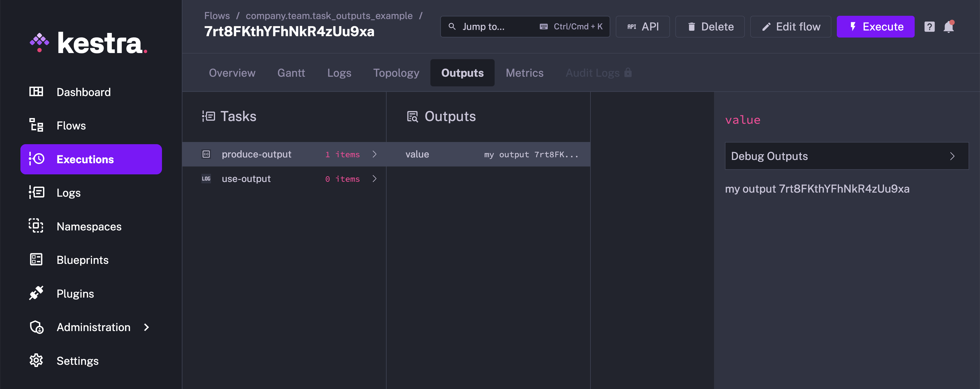This screenshot has width=980, height=389.
Task: Open the notifications bell
Action: 949,27
